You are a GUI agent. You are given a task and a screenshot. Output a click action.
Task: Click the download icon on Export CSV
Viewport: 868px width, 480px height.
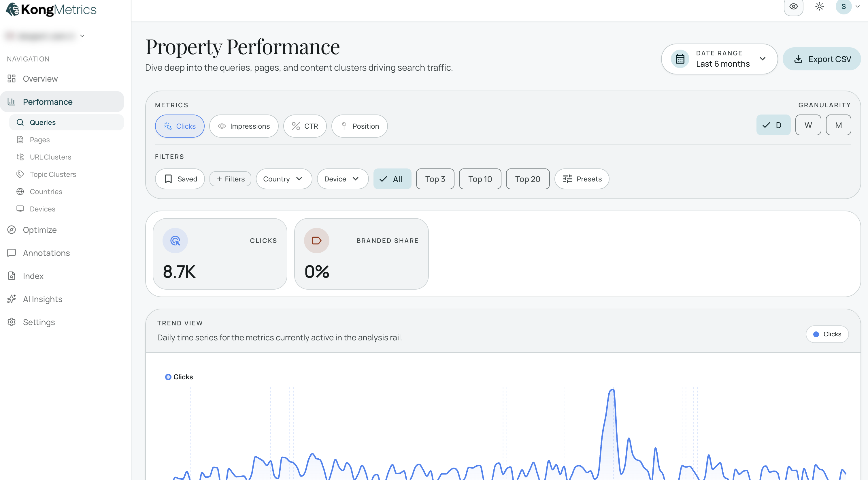click(x=798, y=59)
